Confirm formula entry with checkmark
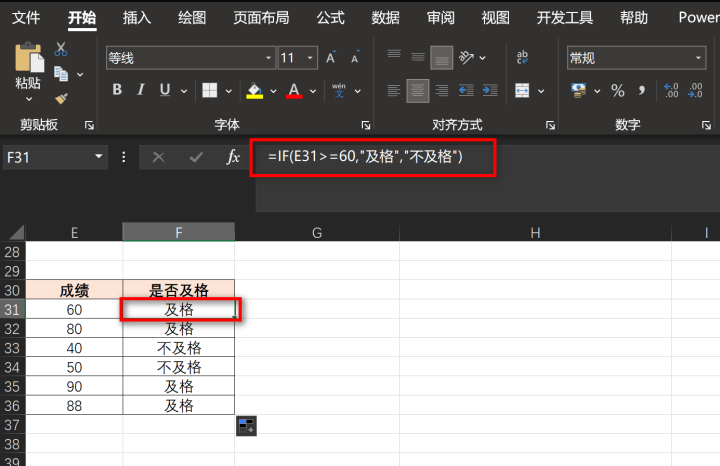This screenshot has height=466, width=720. point(196,157)
